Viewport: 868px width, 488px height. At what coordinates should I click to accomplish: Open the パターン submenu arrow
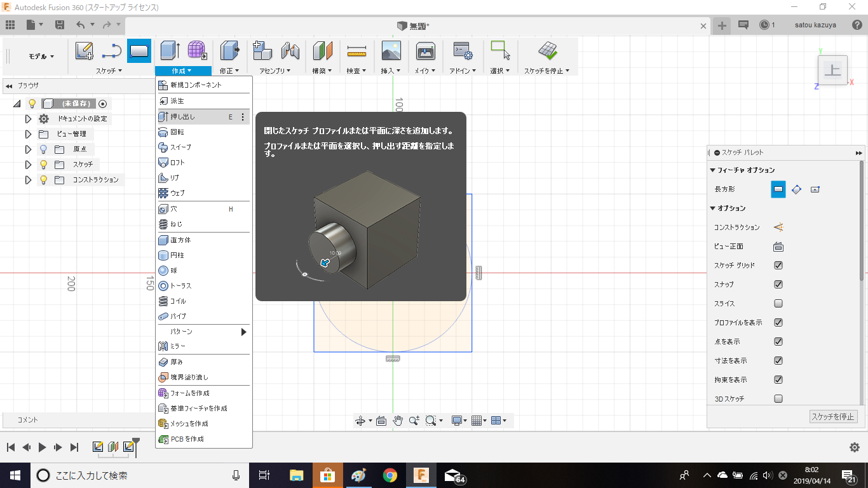[243, 332]
